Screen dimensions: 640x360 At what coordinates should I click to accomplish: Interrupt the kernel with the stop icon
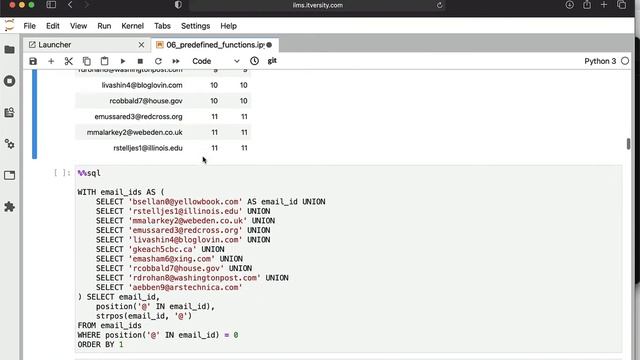(140, 61)
